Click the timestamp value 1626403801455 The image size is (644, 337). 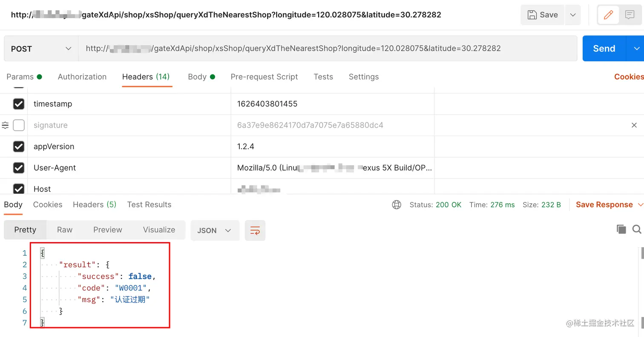pos(267,104)
